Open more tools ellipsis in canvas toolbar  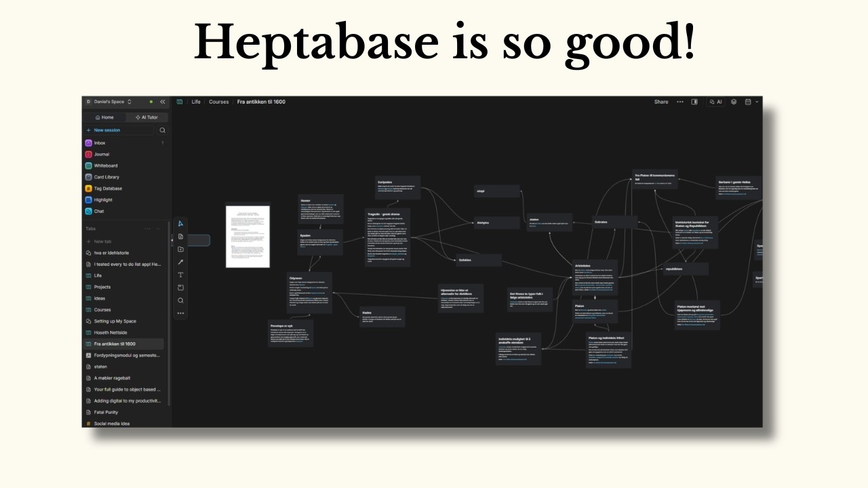pyautogui.click(x=180, y=313)
